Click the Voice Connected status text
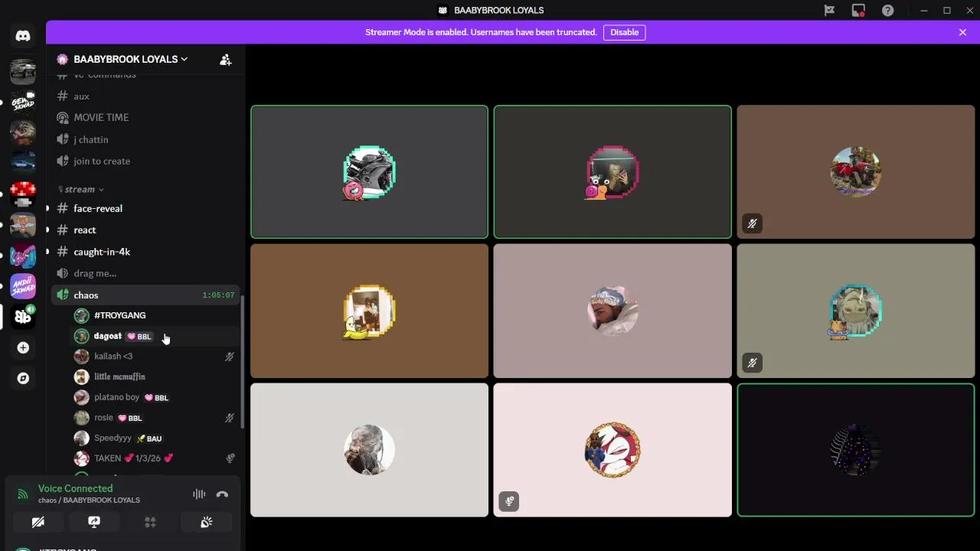980x551 pixels. [x=75, y=488]
